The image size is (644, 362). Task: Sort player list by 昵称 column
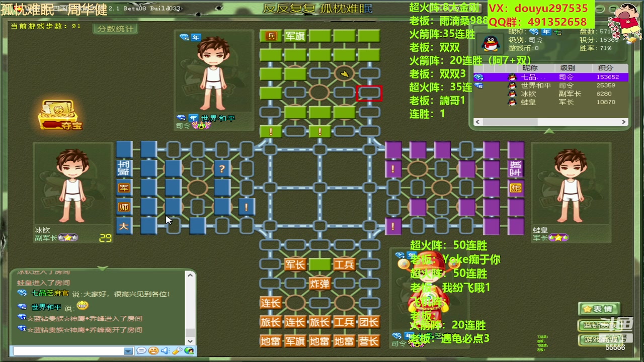(x=530, y=68)
